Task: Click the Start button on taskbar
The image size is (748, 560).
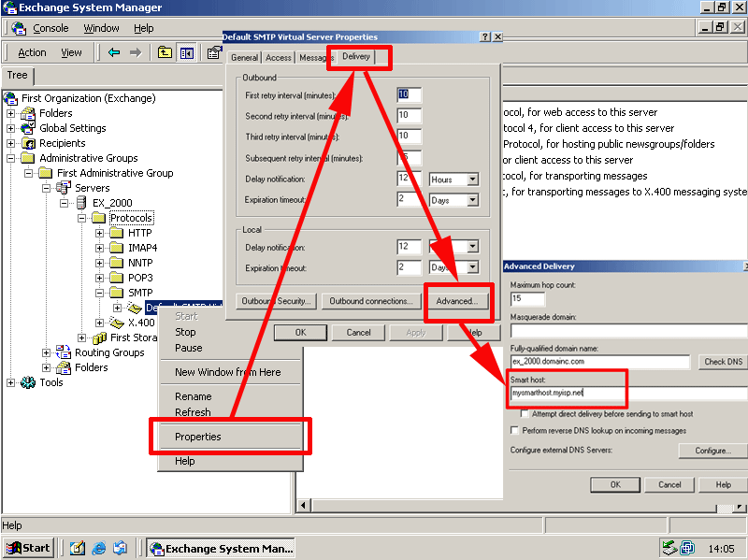Action: [x=29, y=548]
